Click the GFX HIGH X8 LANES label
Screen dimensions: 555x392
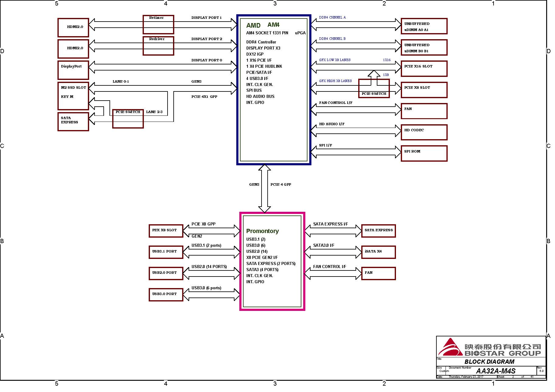point(335,81)
